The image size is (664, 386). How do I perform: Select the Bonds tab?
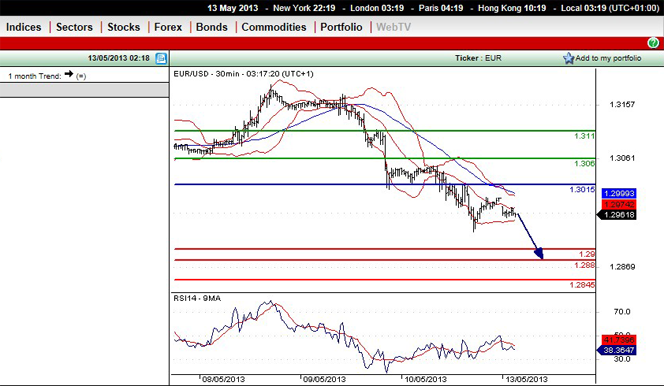[x=212, y=27]
